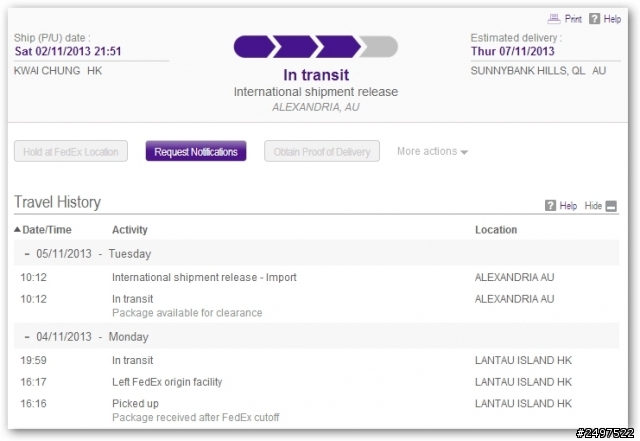Click the Obtain Proof of Delivery button

[x=322, y=151]
